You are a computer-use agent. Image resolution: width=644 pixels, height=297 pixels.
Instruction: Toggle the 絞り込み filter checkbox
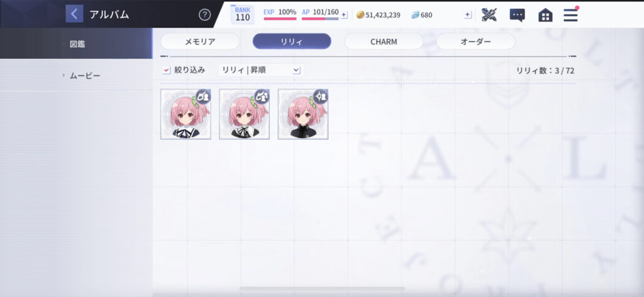[166, 70]
